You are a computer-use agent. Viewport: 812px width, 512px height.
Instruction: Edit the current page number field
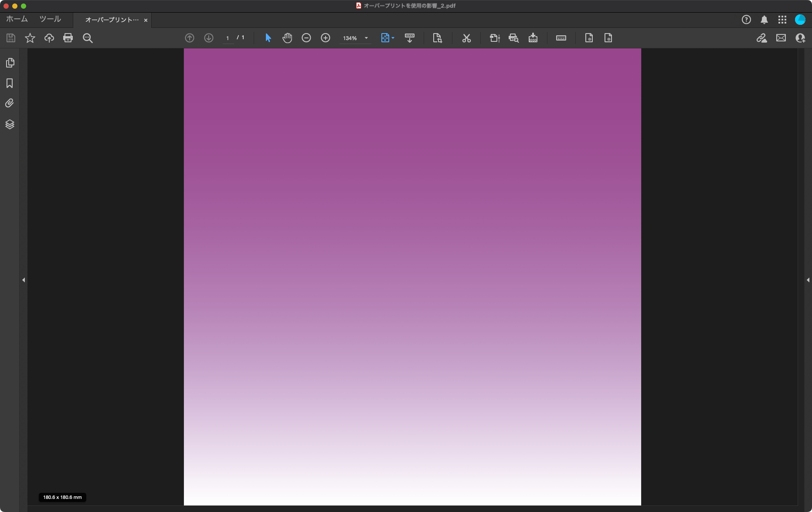[228, 38]
